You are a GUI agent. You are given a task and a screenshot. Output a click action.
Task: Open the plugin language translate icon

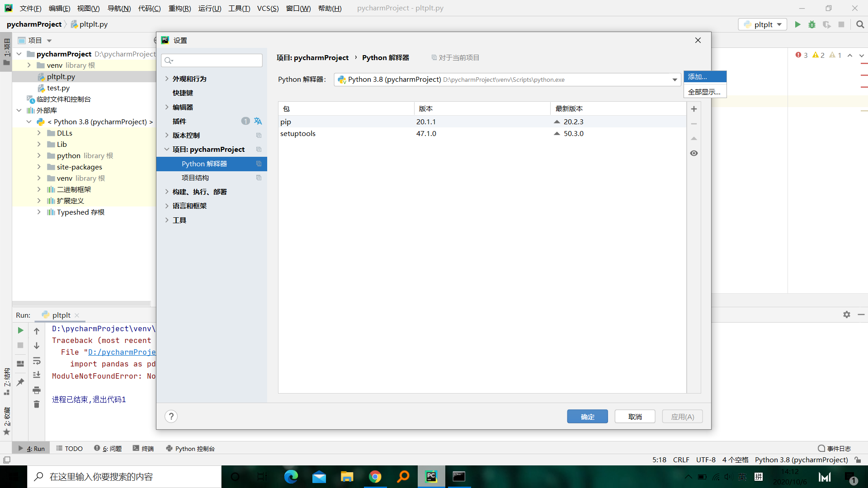(258, 121)
